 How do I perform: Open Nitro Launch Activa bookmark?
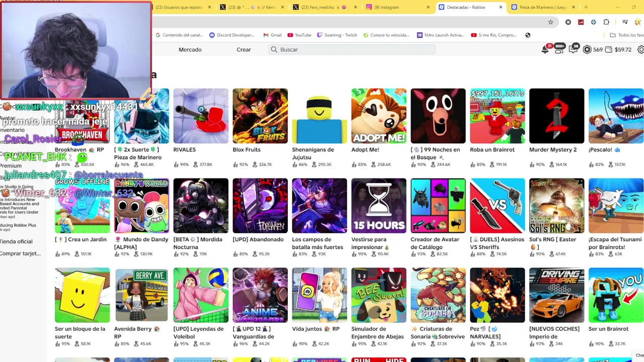(x=440, y=35)
